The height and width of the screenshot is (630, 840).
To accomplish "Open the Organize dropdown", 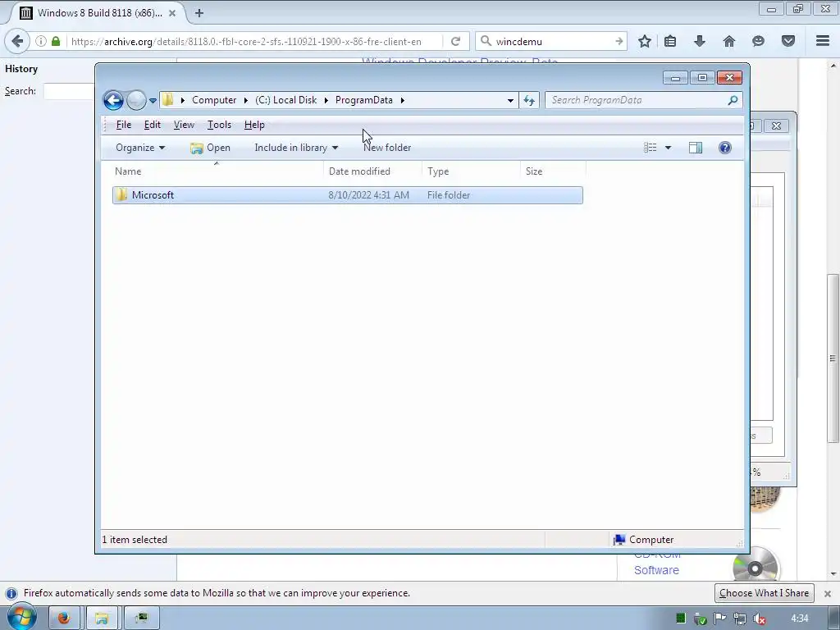I will pyautogui.click(x=140, y=148).
